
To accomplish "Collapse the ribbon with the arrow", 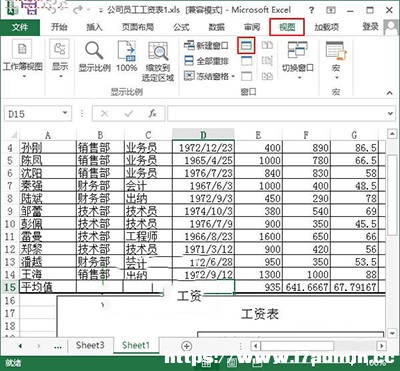I will point(390,93).
